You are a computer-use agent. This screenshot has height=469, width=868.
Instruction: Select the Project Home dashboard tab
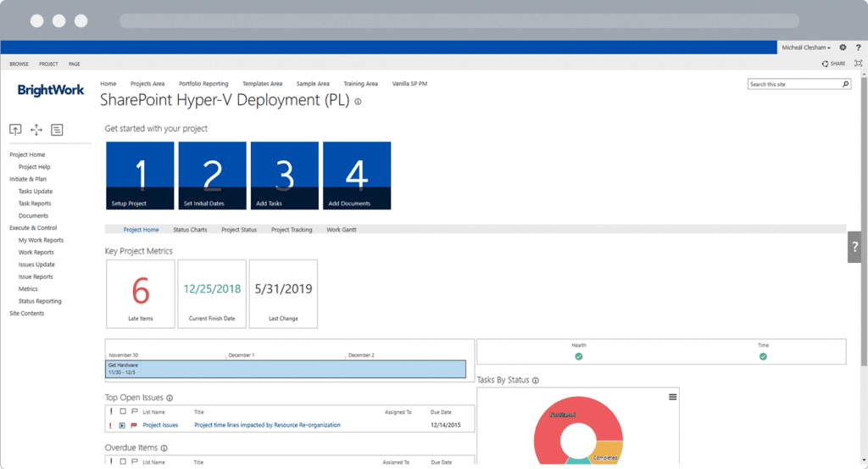[x=142, y=230]
